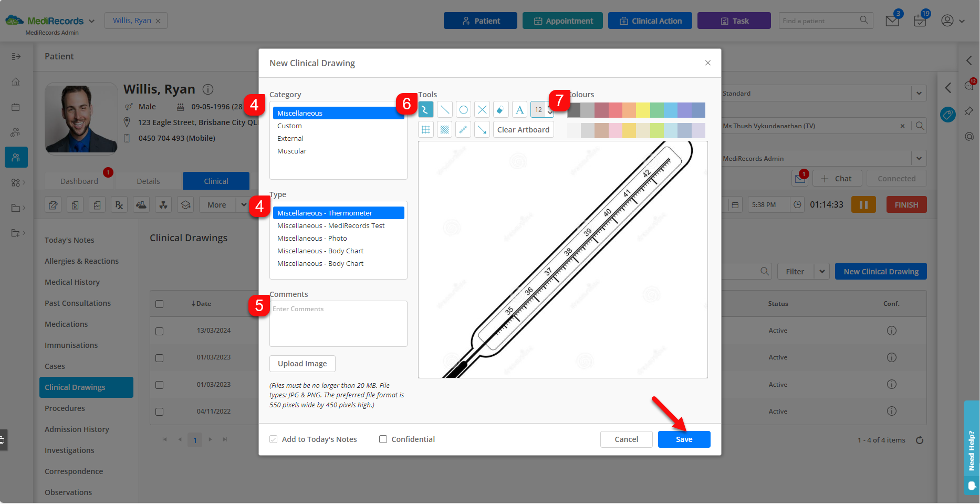This screenshot has height=504, width=980.
Task: Open the Filter dropdown arrow
Action: 821,271
